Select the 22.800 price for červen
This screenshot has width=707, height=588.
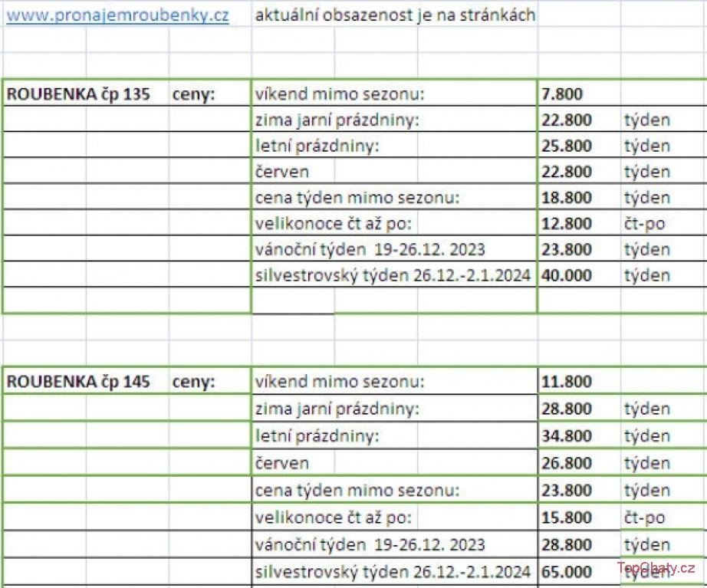[x=567, y=172]
